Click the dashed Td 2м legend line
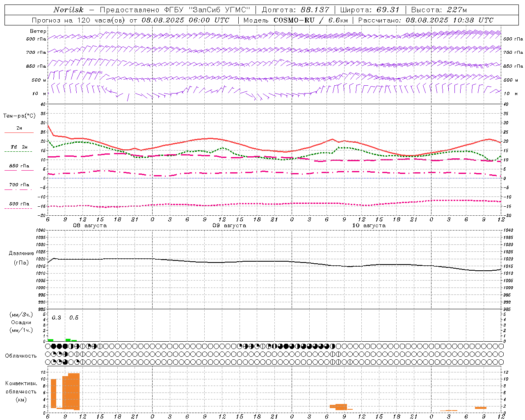Image resolution: width=525 pixels, height=420 pixels. (18, 151)
